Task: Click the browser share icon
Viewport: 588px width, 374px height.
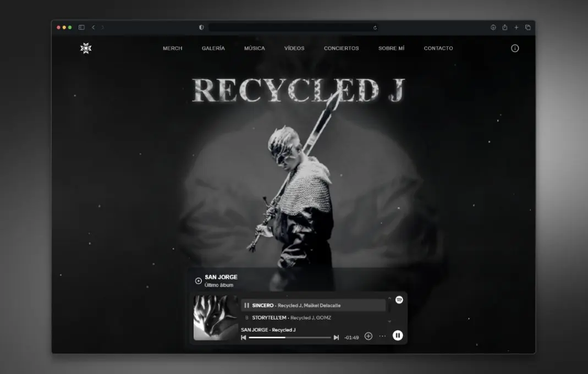Action: click(x=504, y=26)
